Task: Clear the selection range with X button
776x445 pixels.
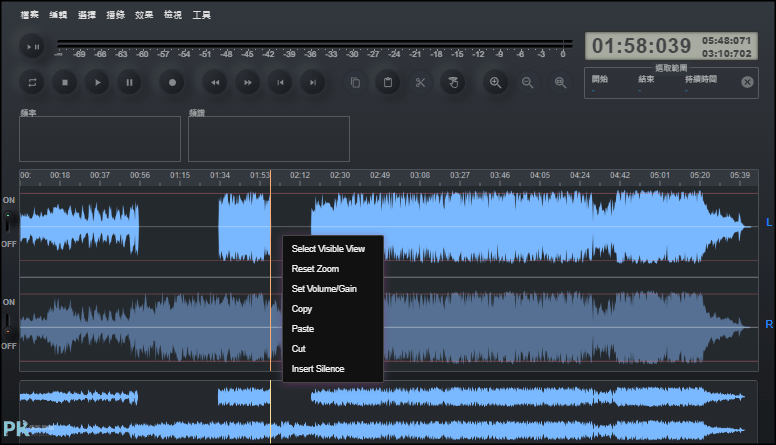Action: pyautogui.click(x=747, y=82)
